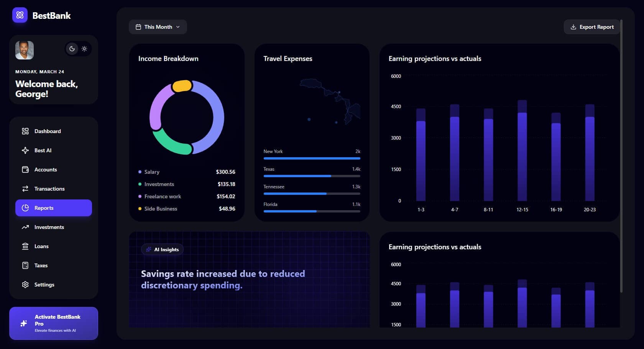Click the Accounts wallet icon
Image resolution: width=644 pixels, height=349 pixels.
pos(25,170)
